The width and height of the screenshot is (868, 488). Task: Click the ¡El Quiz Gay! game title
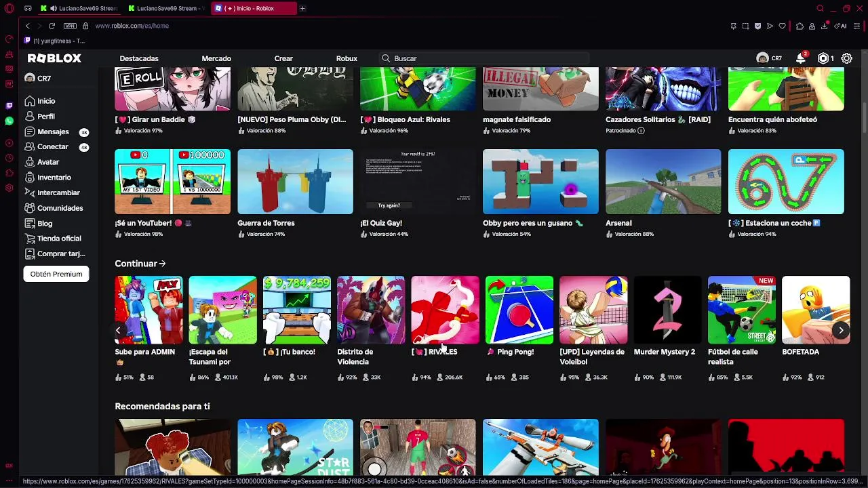tap(381, 223)
